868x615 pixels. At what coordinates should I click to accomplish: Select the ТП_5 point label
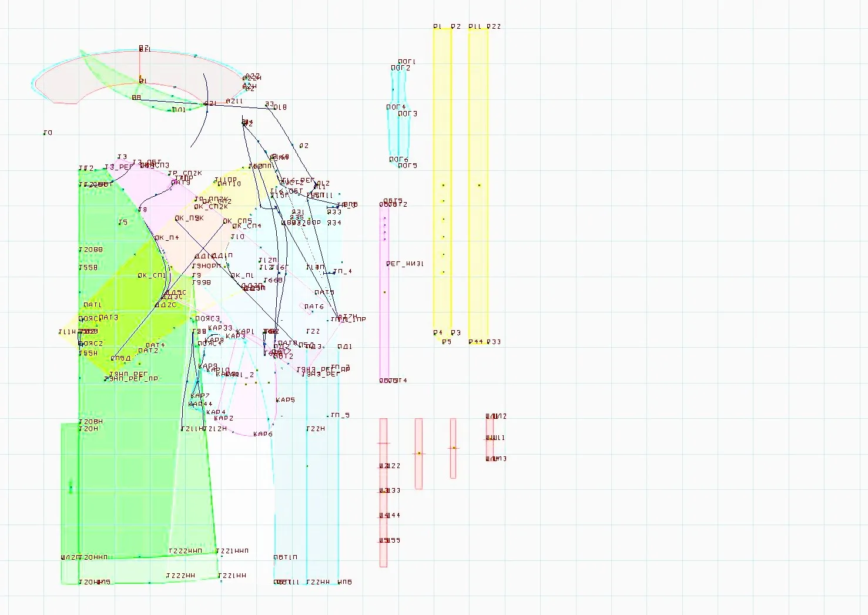pos(340,415)
